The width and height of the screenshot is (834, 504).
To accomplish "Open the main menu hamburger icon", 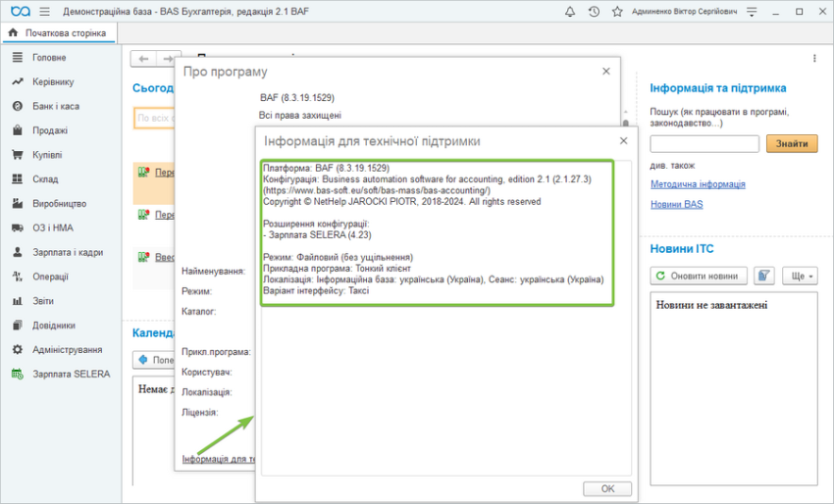I will click(45, 11).
